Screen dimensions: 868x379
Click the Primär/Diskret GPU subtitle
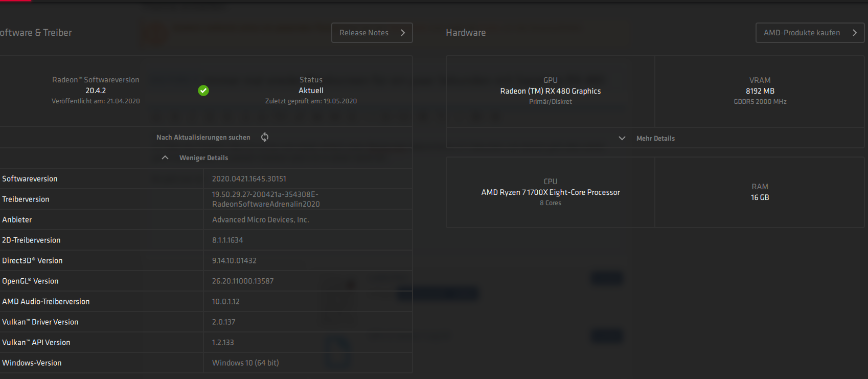551,102
